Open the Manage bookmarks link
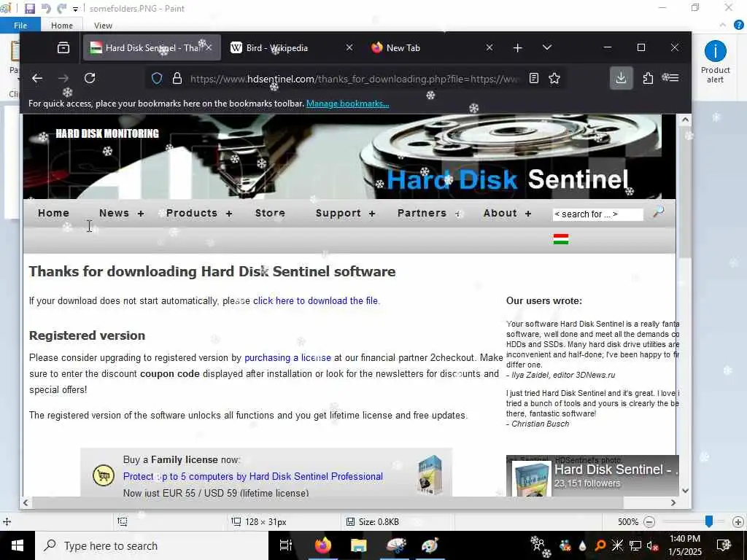This screenshot has height=560, width=747. (347, 104)
